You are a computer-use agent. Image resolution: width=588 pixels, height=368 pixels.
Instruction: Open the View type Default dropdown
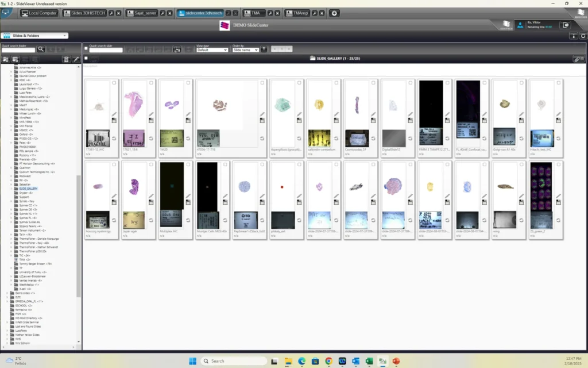pyautogui.click(x=212, y=49)
